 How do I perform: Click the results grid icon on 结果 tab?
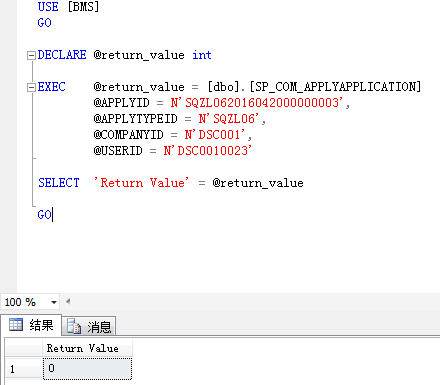coord(16,325)
